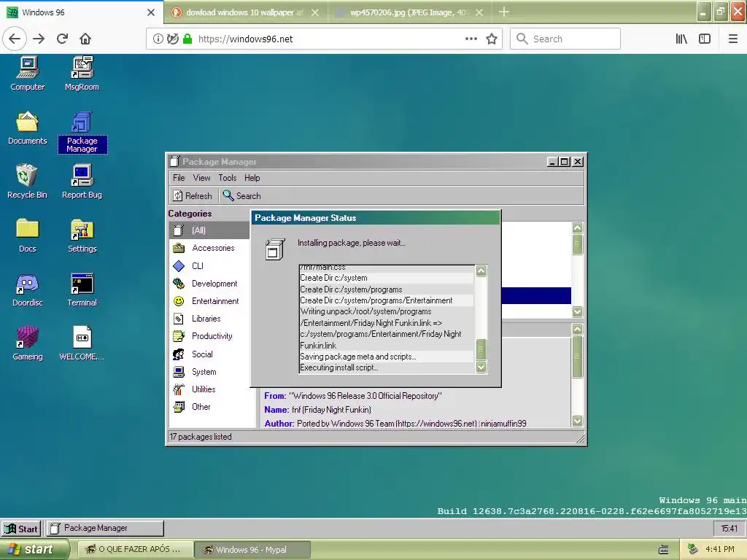Click the XP start button

point(34,550)
